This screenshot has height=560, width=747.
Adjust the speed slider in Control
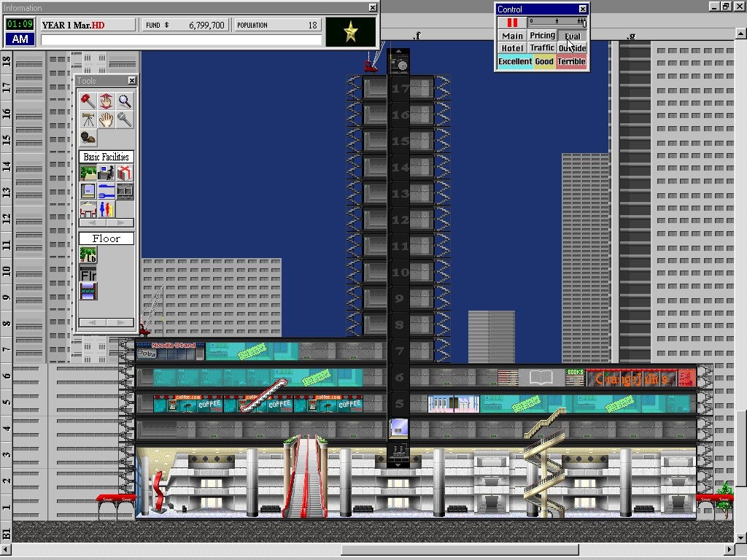[x=557, y=22]
